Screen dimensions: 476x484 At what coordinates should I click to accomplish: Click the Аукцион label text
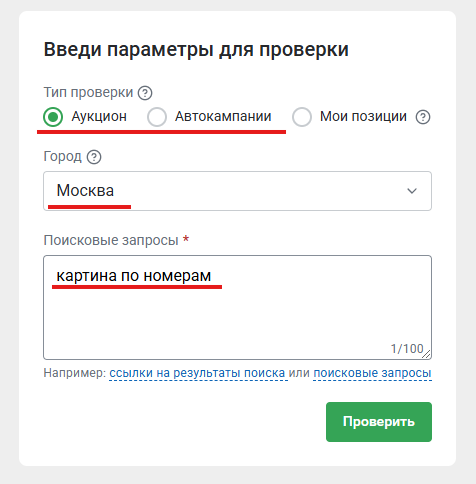click(99, 117)
